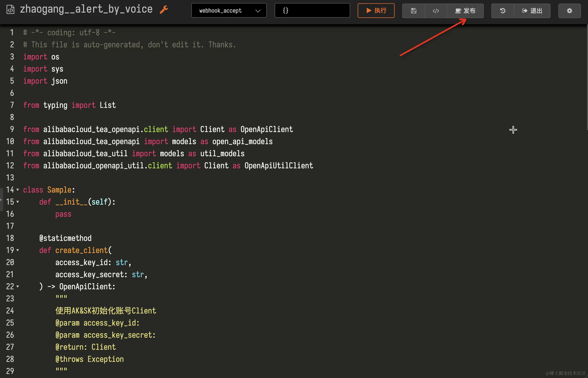Screen dimensions: 588x378
Task: Click the code view (</>) icon
Action: pyautogui.click(x=436, y=11)
